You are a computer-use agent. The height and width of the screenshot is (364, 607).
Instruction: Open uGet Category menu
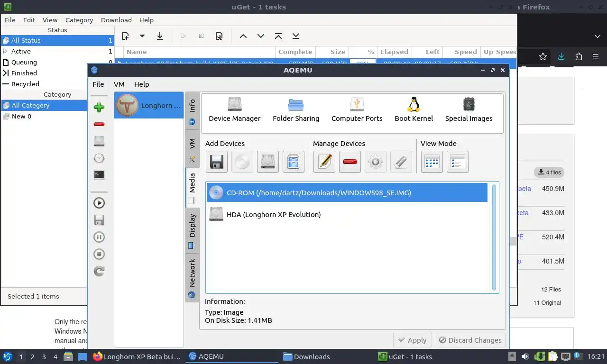[79, 20]
